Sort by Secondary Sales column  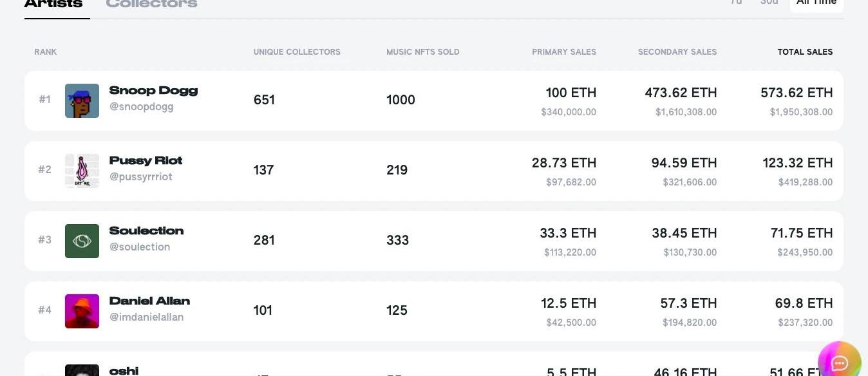tap(677, 52)
